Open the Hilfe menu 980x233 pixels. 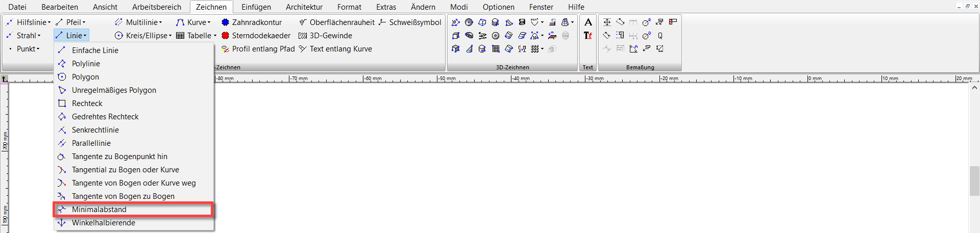576,7
